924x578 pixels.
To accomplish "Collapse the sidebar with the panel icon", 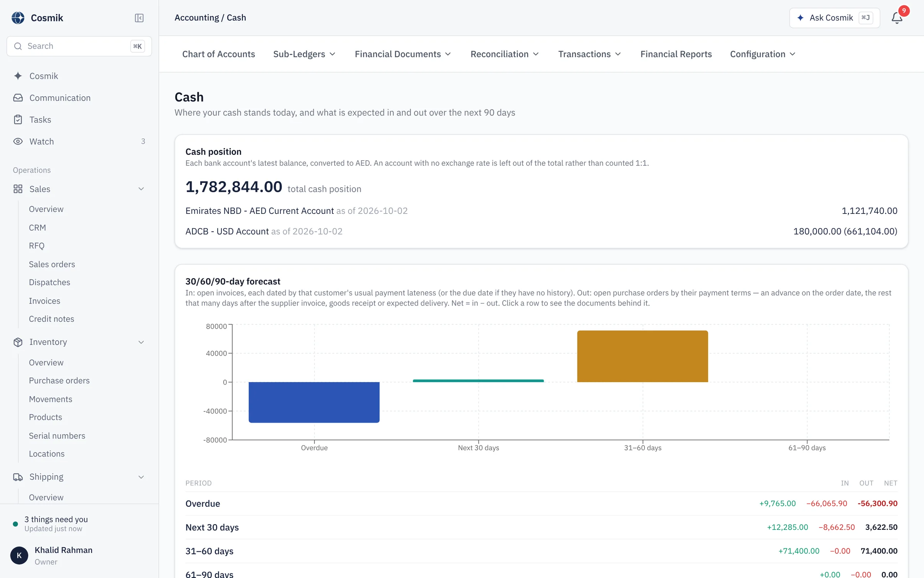I will pyautogui.click(x=139, y=18).
